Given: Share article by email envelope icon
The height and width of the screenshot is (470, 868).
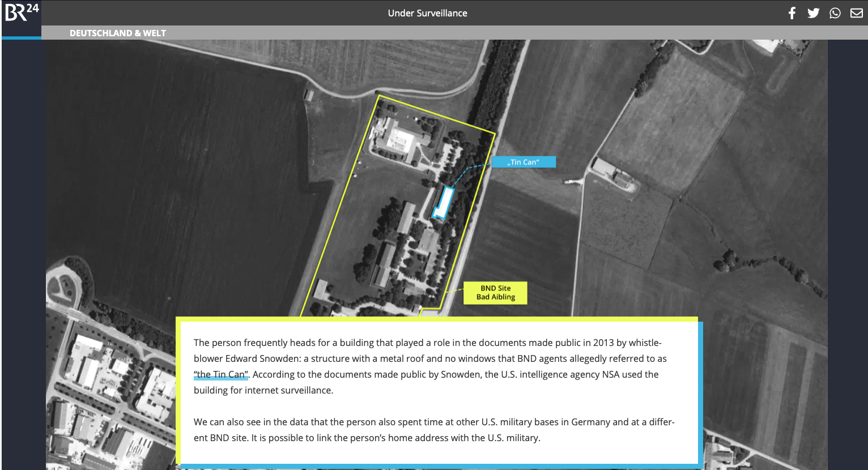Looking at the screenshot, I should pos(857,13).
